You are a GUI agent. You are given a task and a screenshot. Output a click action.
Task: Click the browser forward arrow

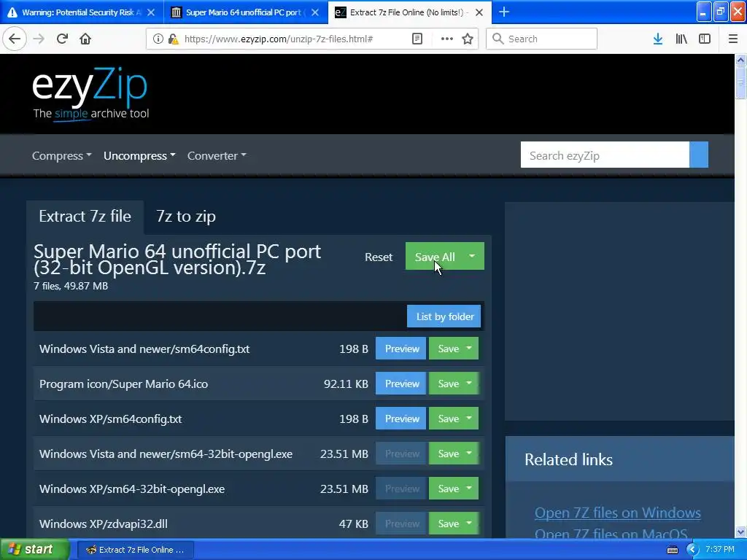(39, 39)
